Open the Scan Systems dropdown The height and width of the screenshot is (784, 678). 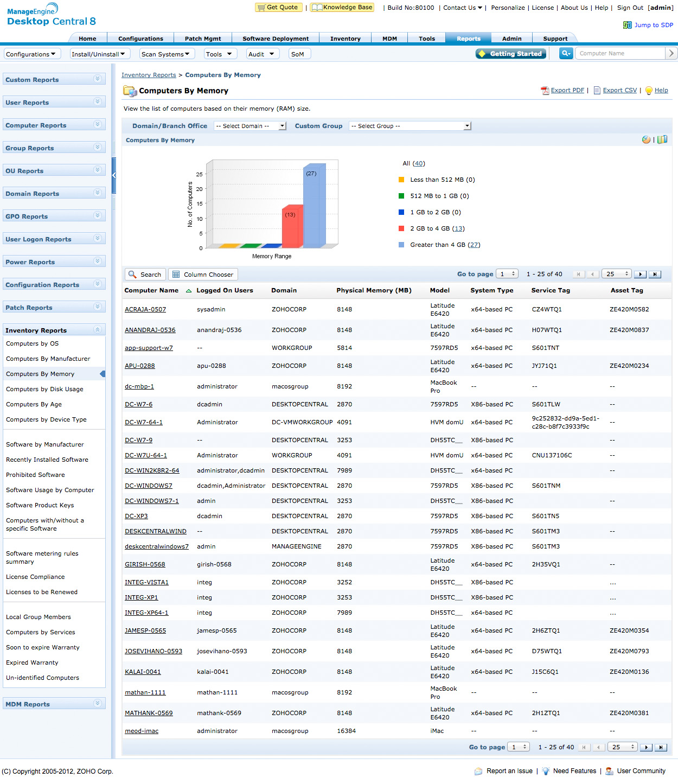pos(167,54)
